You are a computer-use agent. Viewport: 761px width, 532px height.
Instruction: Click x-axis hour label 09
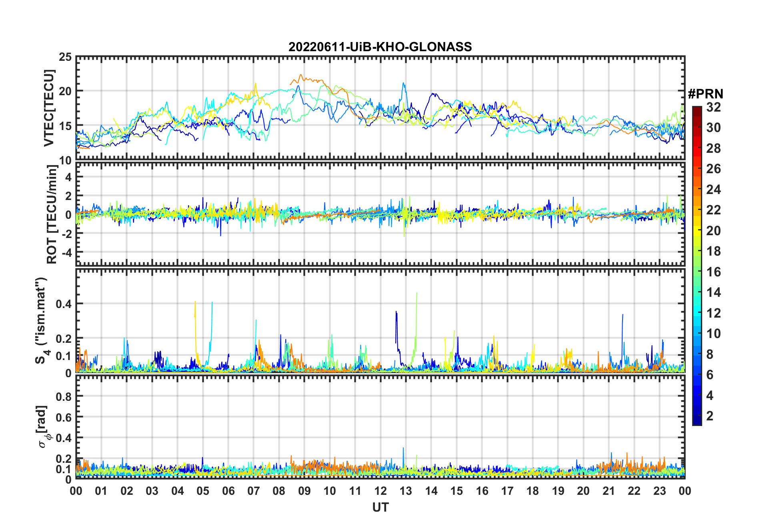click(x=304, y=491)
